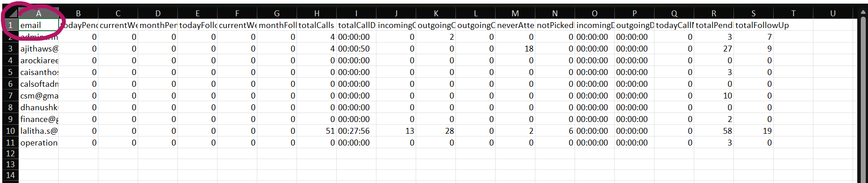The width and height of the screenshot is (868, 183).
Task: Click the cell starting with 'csm@gma'
Action: click(x=39, y=95)
